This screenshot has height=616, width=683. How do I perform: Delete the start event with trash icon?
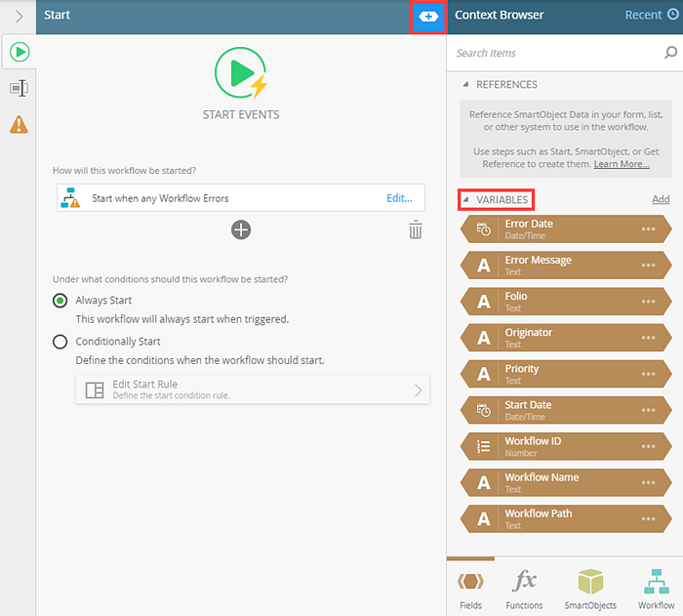[415, 229]
